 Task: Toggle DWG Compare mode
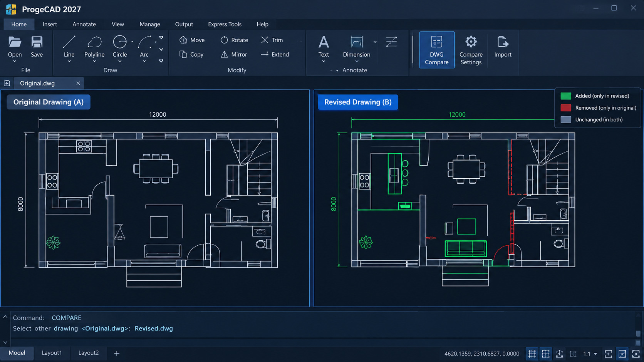pos(437,50)
